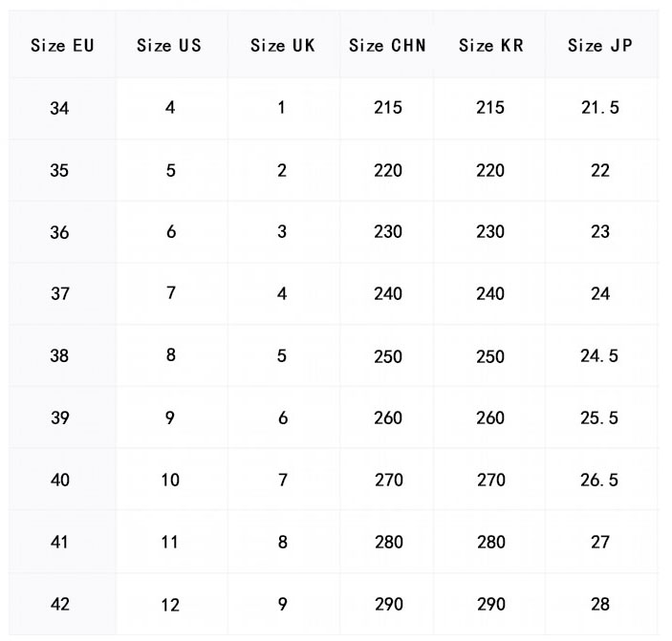Select CHN size 290 cell

click(389, 604)
